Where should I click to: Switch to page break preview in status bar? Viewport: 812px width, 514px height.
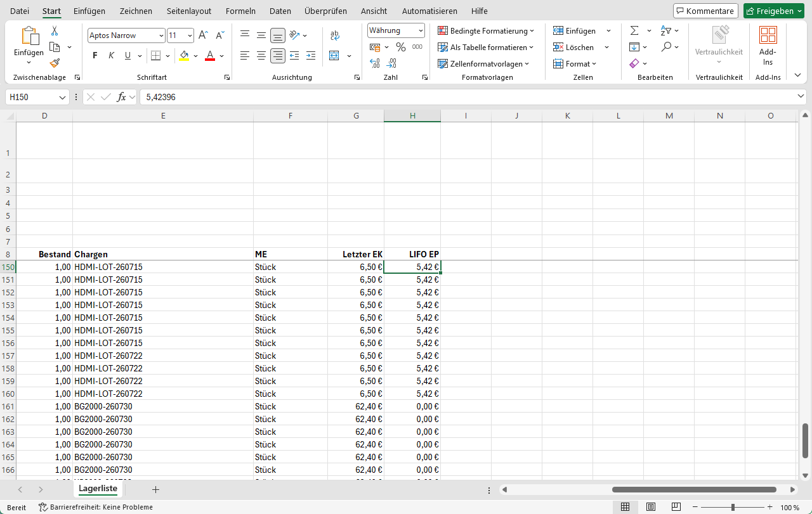pyautogui.click(x=676, y=507)
